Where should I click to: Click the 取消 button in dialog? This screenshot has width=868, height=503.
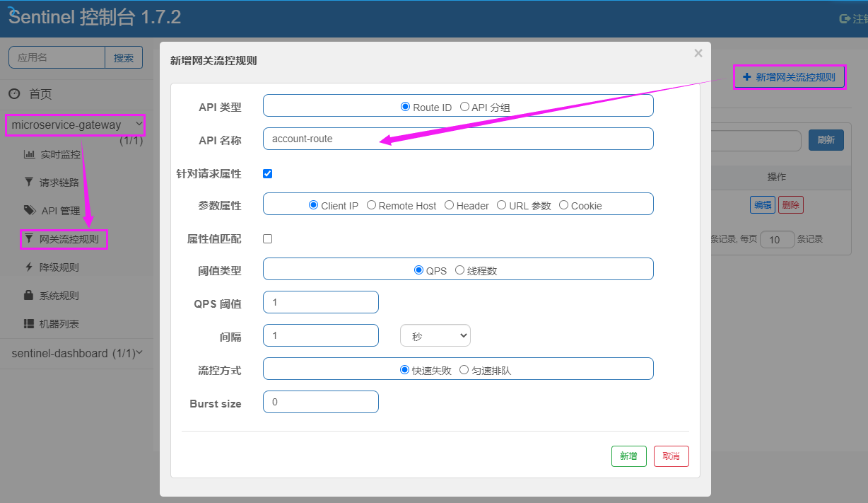671,456
